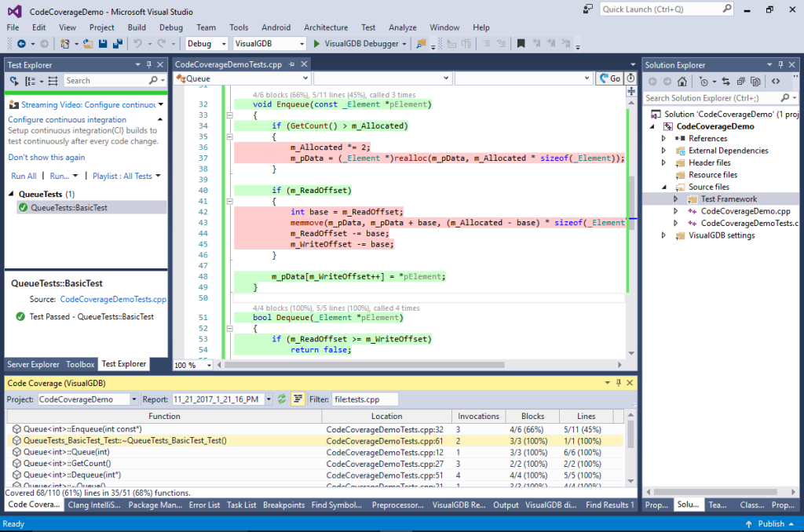Click the Home icon in Solution Explorer
This screenshot has height=532, width=804.
point(682,81)
